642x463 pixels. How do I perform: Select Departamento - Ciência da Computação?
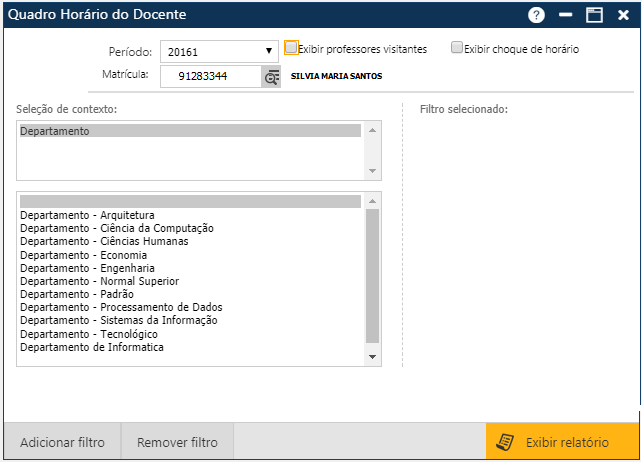(190, 228)
